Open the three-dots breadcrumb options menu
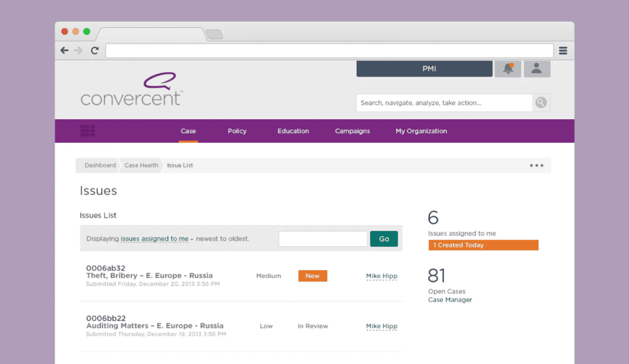The height and width of the screenshot is (364, 629). click(x=536, y=165)
